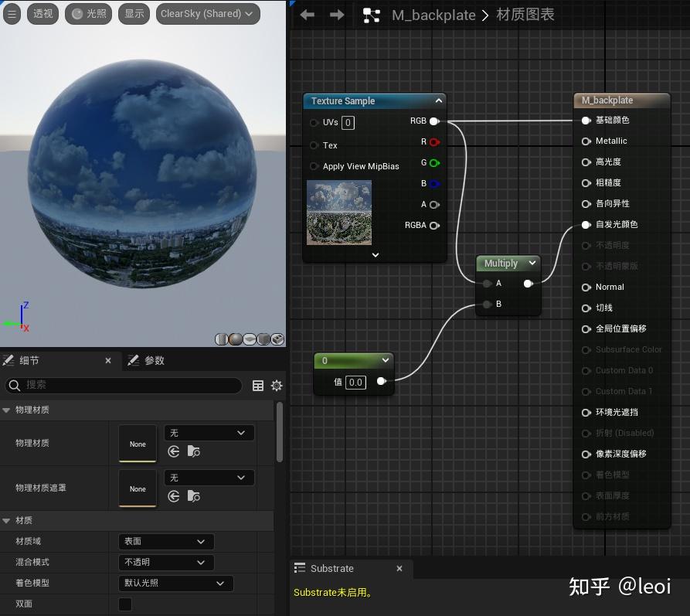Click the column view icon beside search
The height and width of the screenshot is (616, 690).
[258, 385]
